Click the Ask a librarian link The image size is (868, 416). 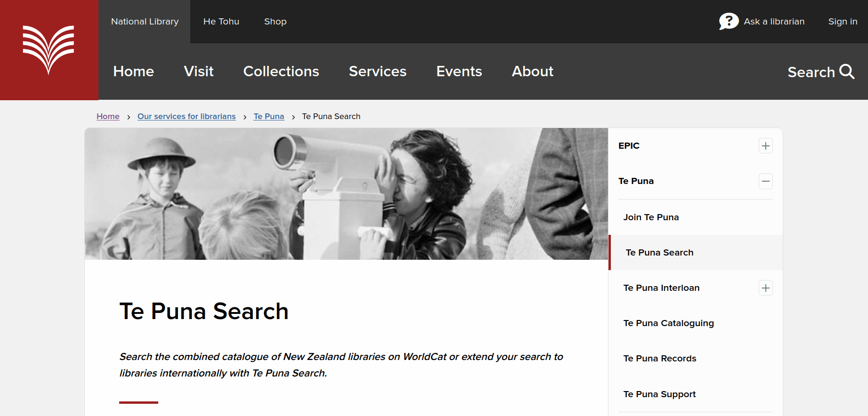coord(774,22)
